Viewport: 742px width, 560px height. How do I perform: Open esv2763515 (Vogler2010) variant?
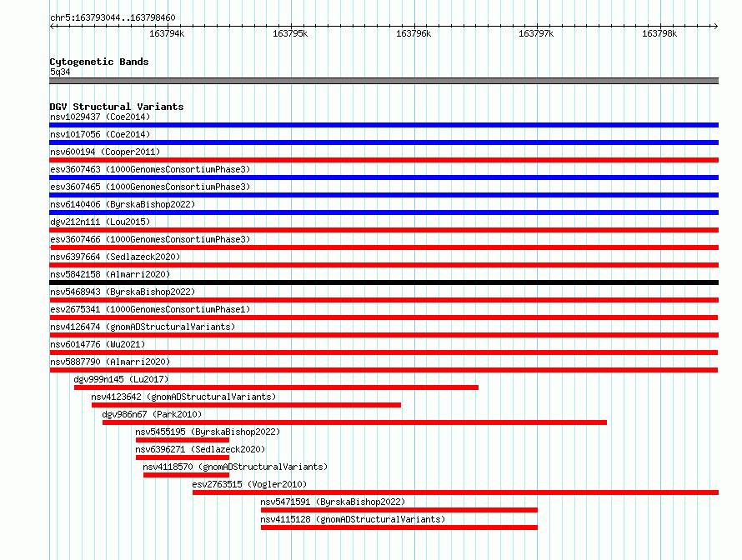[x=249, y=484]
